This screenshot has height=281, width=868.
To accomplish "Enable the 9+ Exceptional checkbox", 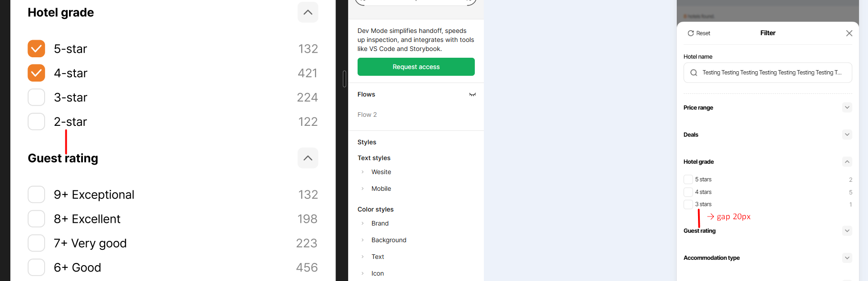I will [x=37, y=194].
